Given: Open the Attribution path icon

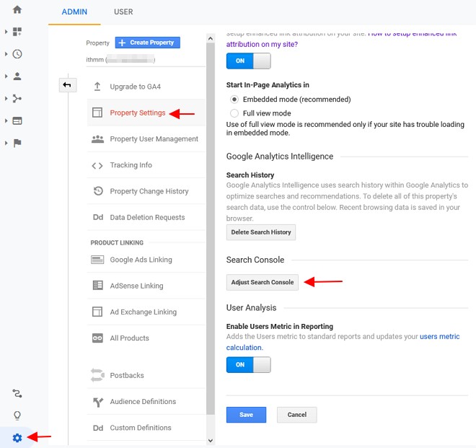Looking at the screenshot, I should 17,394.
